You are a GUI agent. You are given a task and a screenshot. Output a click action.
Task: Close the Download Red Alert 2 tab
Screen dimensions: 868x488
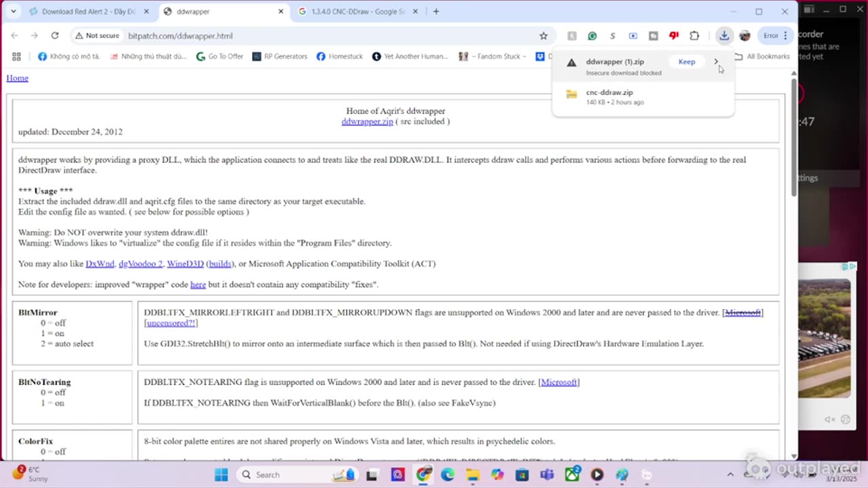coord(146,12)
